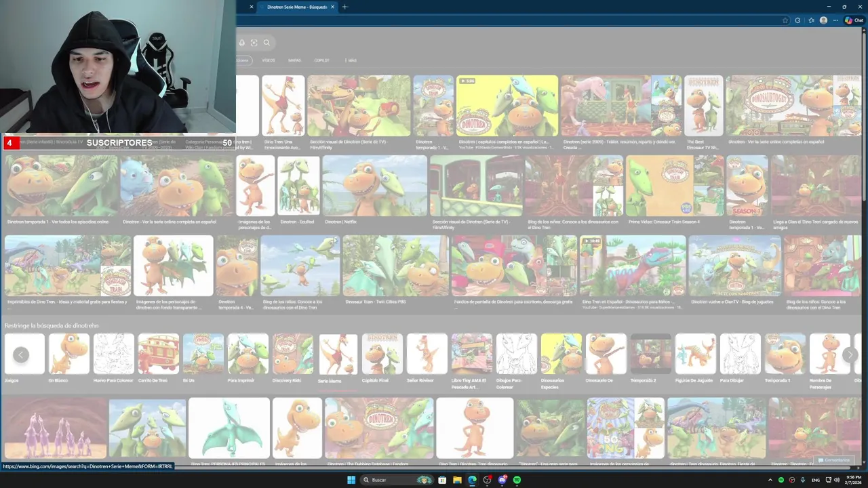The height and width of the screenshot is (488, 868).
Task: Open the Windows Start menu
Action: 351,480
